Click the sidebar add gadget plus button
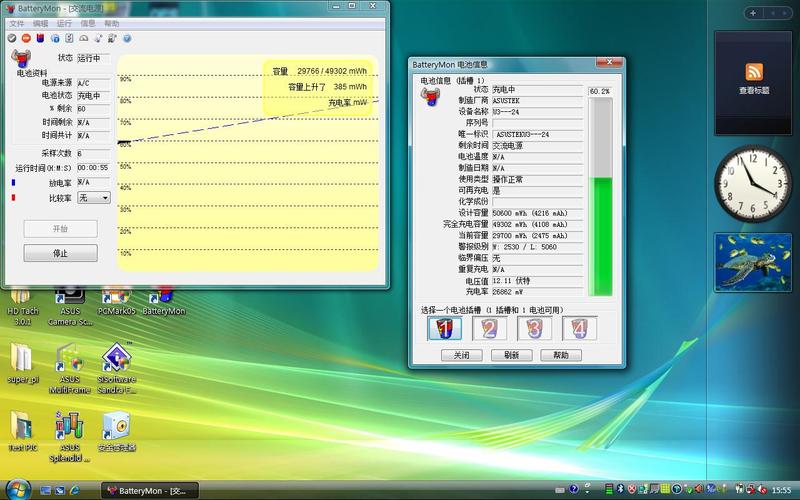Viewport: 800px width, 500px height. tap(753, 13)
